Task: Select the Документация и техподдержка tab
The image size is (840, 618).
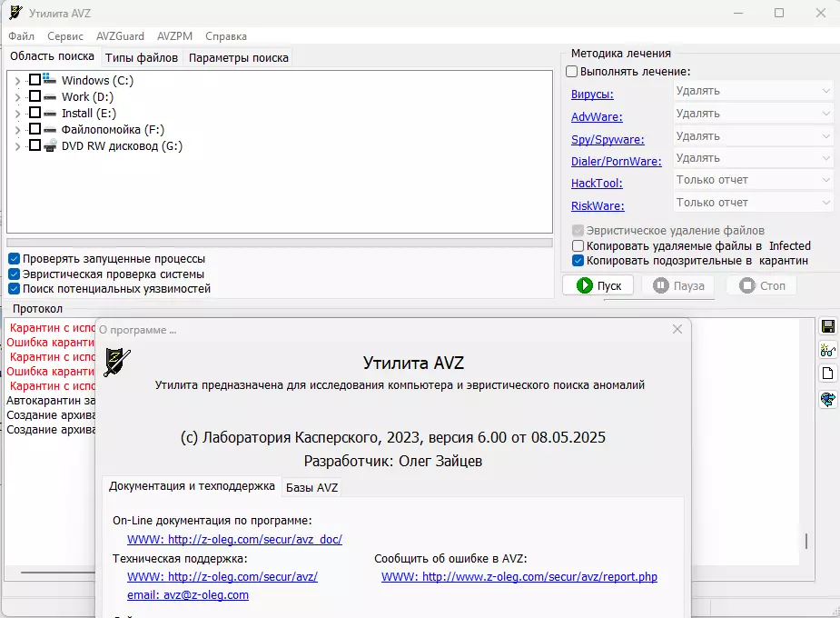Action: pyautogui.click(x=192, y=486)
